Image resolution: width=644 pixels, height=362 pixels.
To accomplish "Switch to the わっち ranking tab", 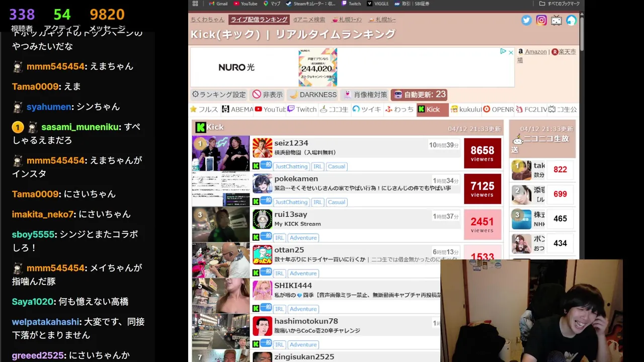I will point(399,109).
